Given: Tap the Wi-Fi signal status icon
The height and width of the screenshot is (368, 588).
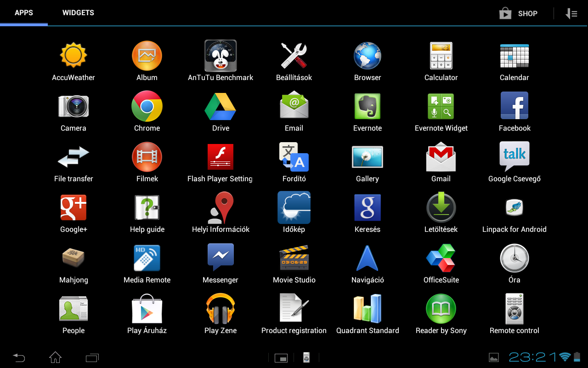Looking at the screenshot, I should pyautogui.click(x=565, y=357).
